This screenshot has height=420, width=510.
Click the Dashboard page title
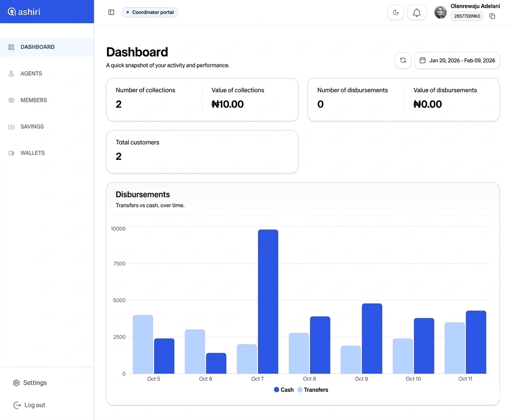coord(137,52)
